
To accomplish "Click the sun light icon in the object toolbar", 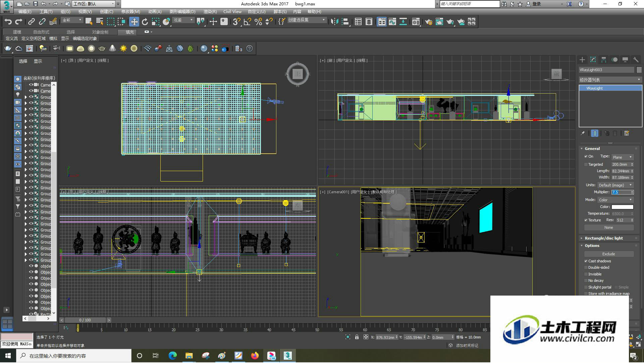I will [x=123, y=49].
